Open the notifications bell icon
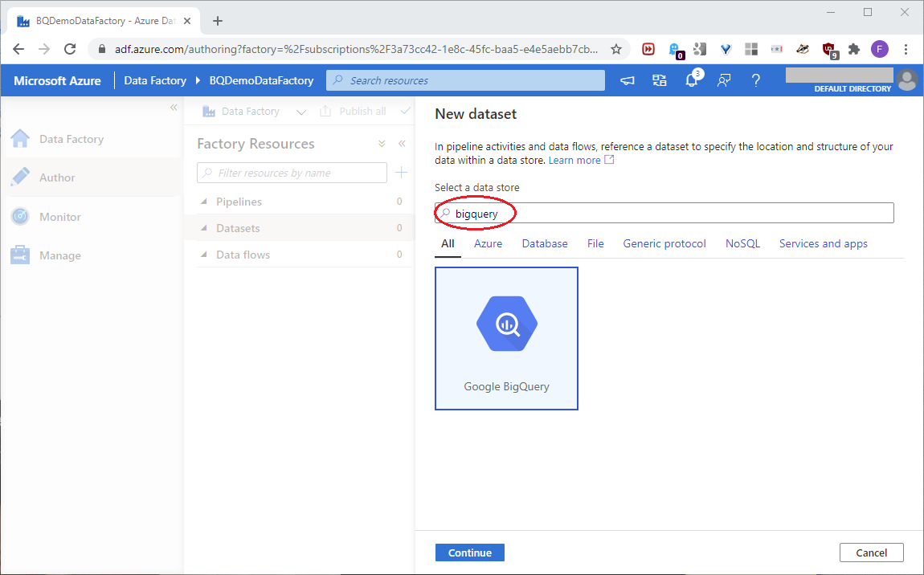 691,80
